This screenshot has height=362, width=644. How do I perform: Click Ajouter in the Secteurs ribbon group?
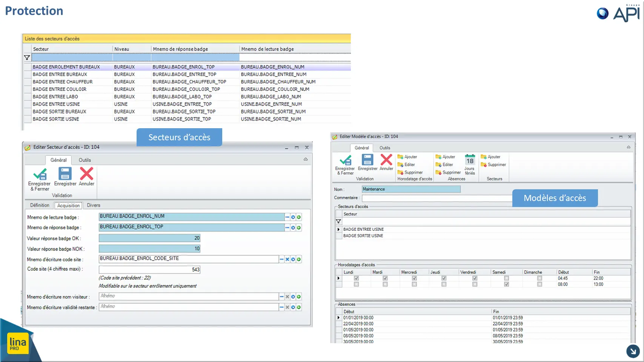tap(490, 157)
